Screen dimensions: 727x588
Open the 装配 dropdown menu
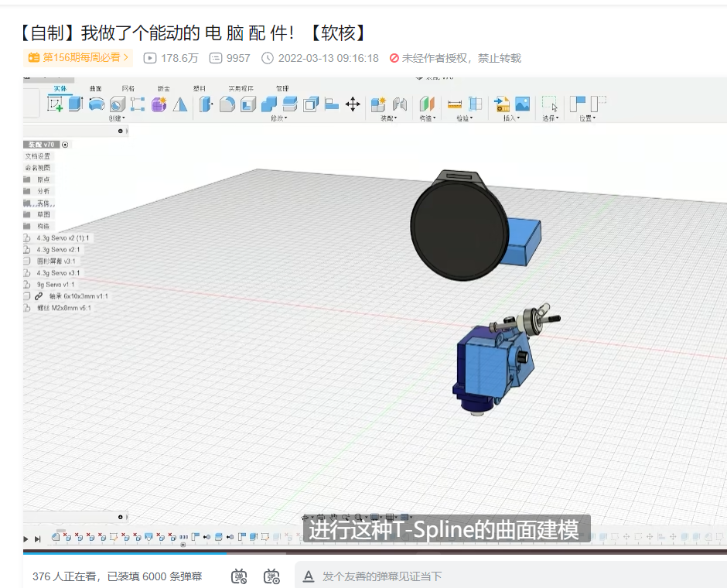pyautogui.click(x=389, y=118)
